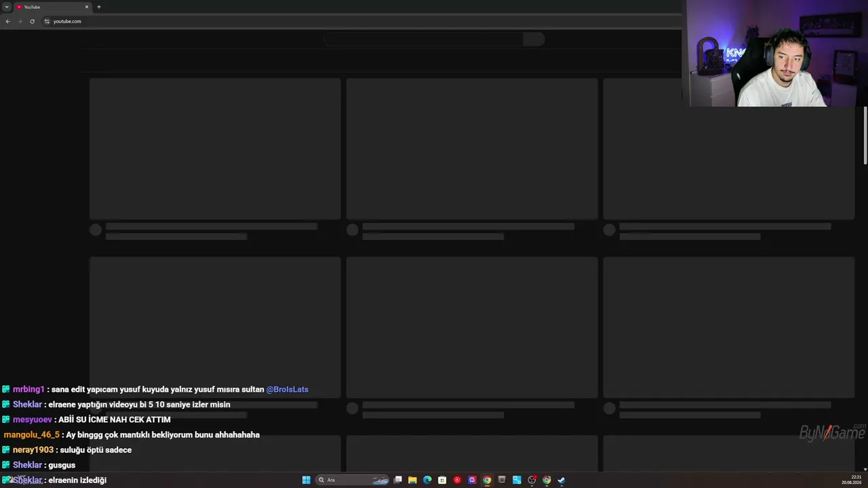Go forward in browser history

(20, 21)
